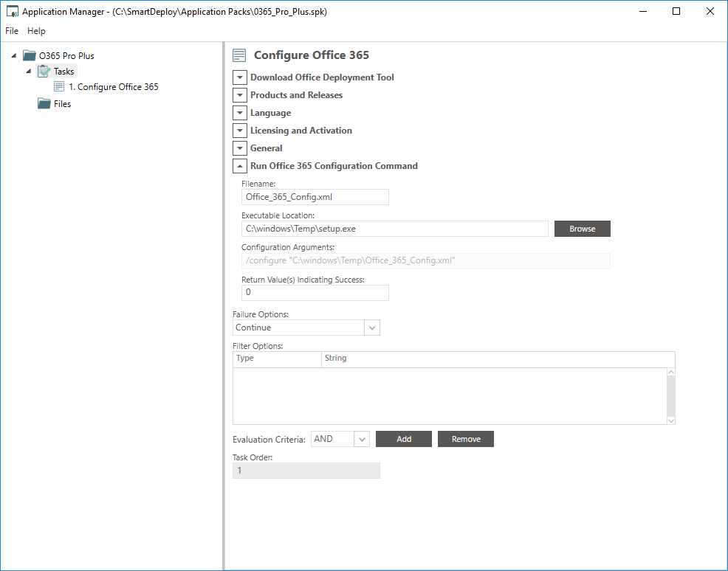Open the Evaluation Criteria dropdown
The width and height of the screenshot is (728, 571).
(x=362, y=439)
